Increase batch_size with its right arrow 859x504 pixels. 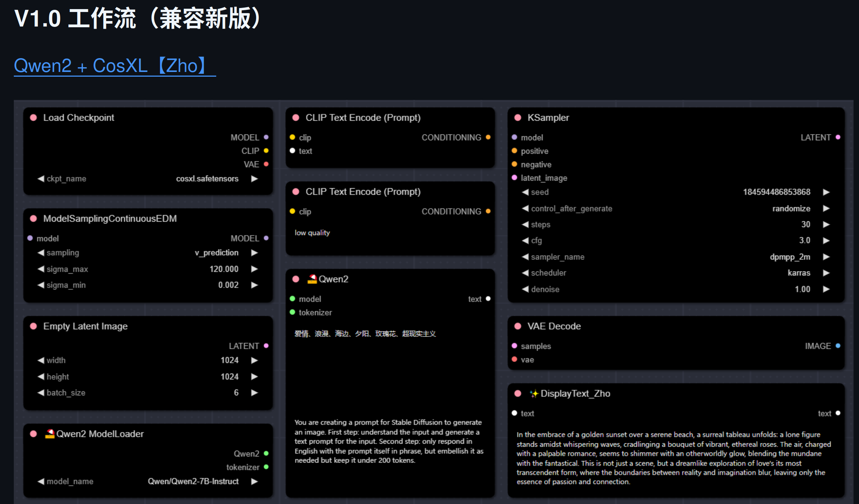pos(255,392)
